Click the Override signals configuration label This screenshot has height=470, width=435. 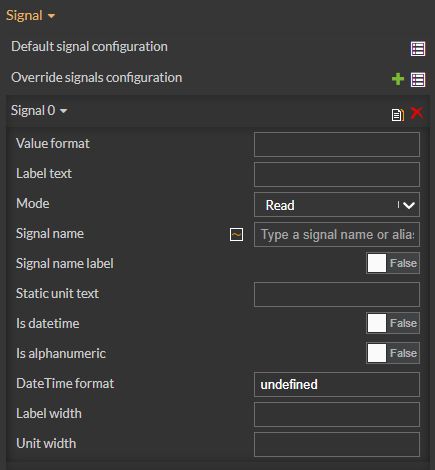(x=97, y=78)
